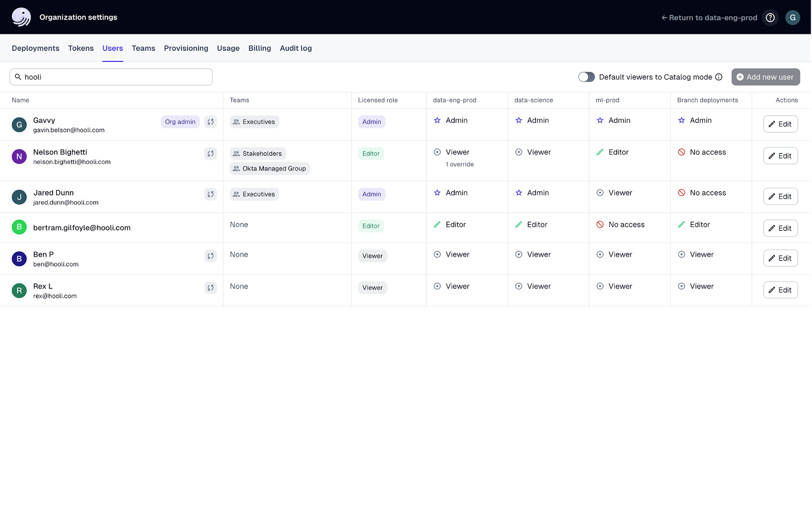Open the Deployments tab
This screenshot has height=530, width=812.
coord(36,49)
